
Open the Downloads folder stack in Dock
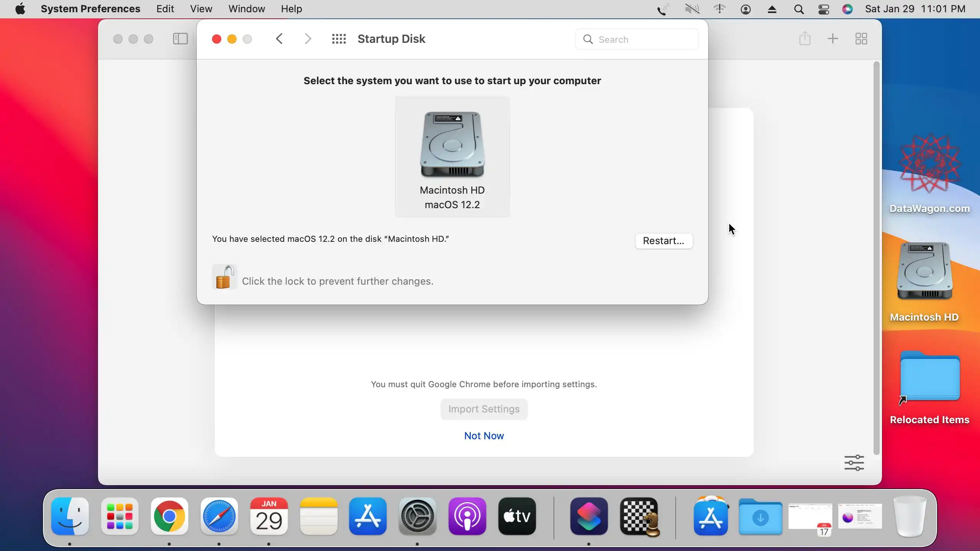[760, 517]
